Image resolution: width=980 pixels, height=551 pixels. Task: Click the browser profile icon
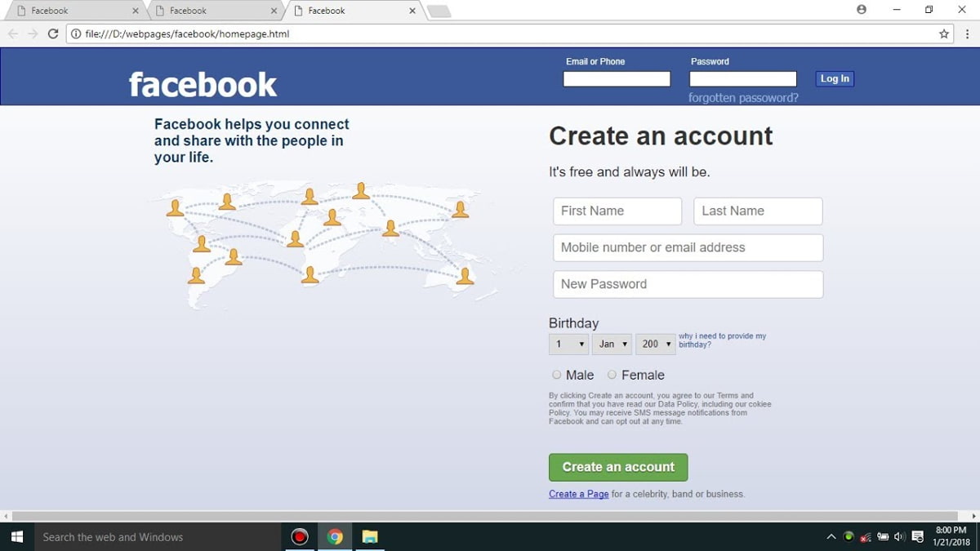point(862,9)
